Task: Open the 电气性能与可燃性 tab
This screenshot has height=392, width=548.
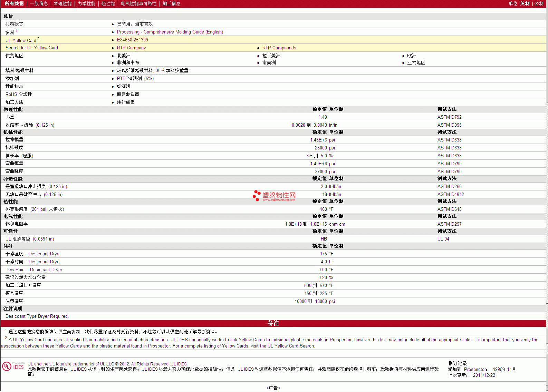Action: click(x=138, y=3)
